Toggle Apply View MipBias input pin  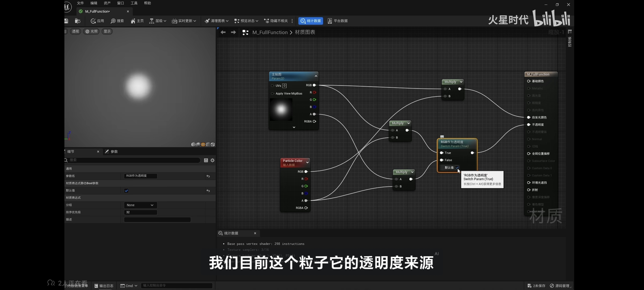(273, 93)
